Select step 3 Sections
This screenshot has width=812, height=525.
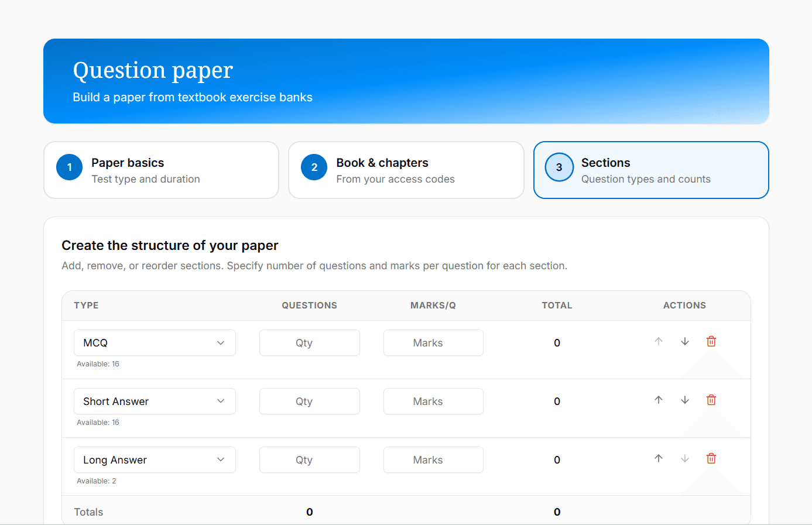[651, 170]
